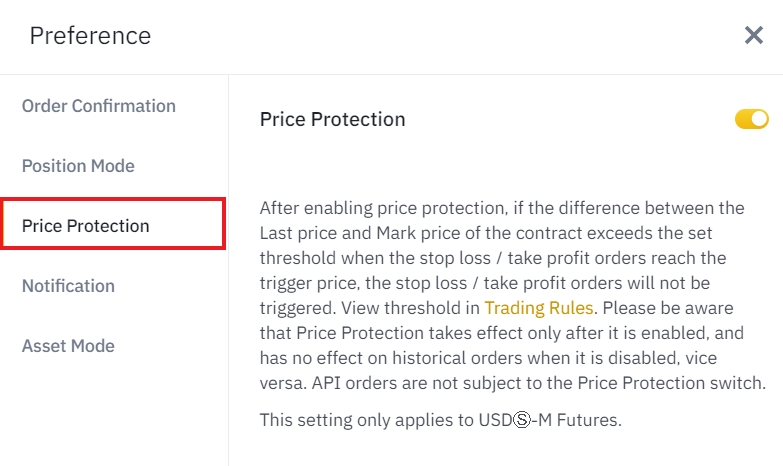The image size is (783, 466).
Task: Click the USDⓈ-M Futures note text
Action: [x=440, y=420]
